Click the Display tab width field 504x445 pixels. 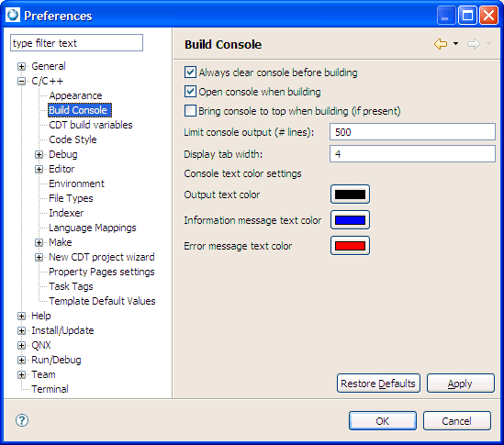pyautogui.click(x=412, y=154)
